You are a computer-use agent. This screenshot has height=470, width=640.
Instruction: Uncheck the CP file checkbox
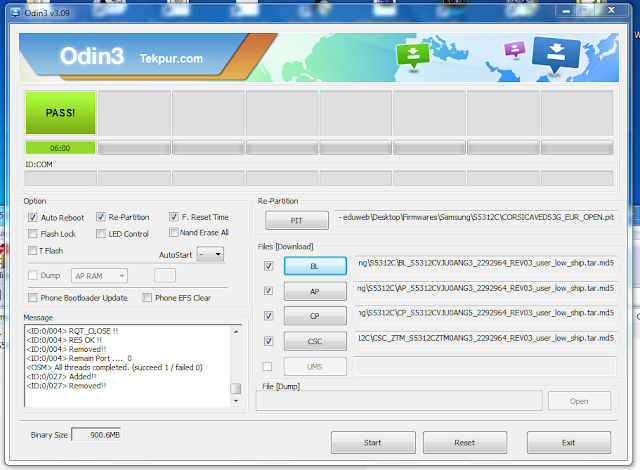(269, 315)
